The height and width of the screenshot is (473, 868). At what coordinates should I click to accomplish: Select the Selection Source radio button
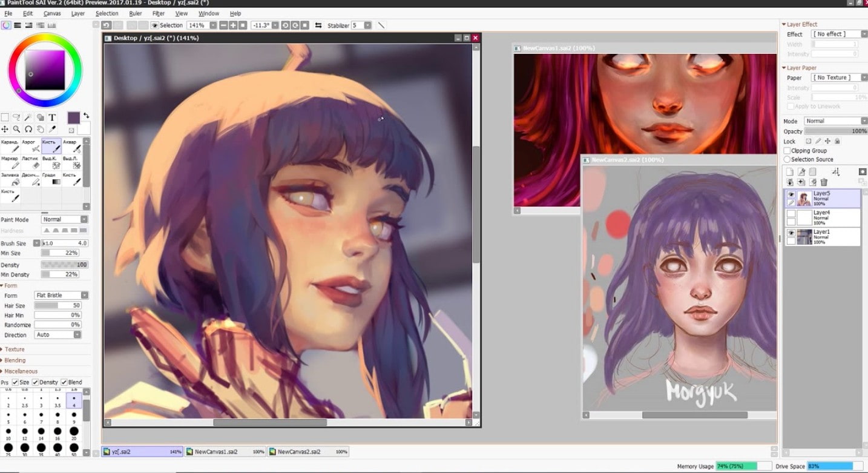787,159
